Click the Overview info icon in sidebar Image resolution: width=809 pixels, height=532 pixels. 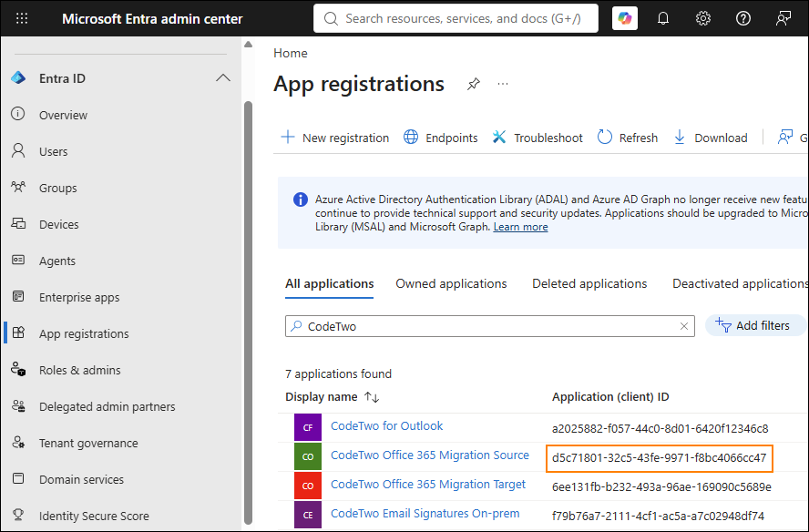[x=18, y=114]
